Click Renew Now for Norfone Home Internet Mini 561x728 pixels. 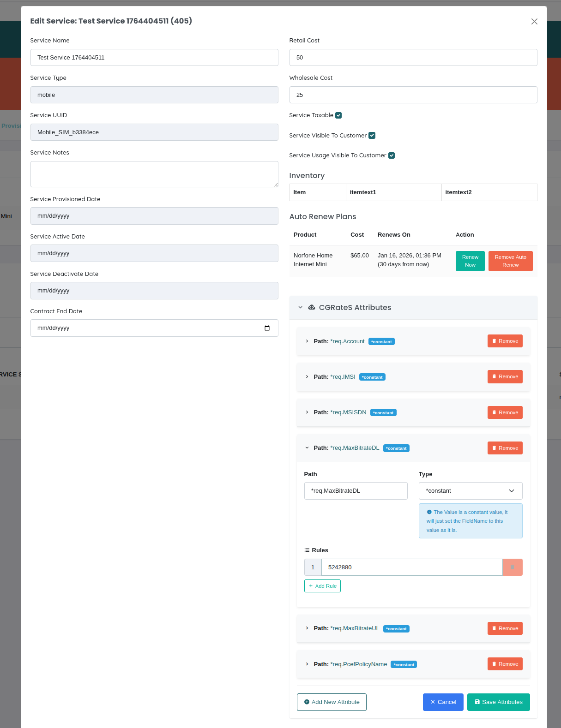(x=470, y=261)
